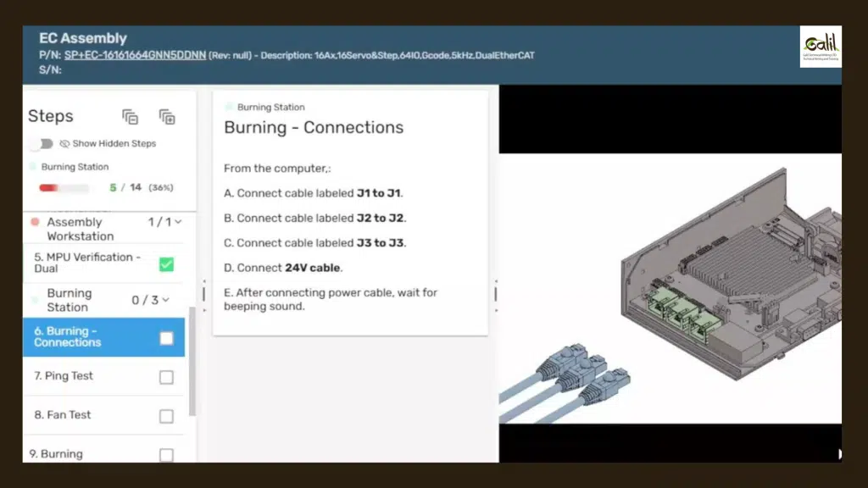The width and height of the screenshot is (868, 488).
Task: Click description text '16Ax,16Servo&Step...'
Action: 425,55
